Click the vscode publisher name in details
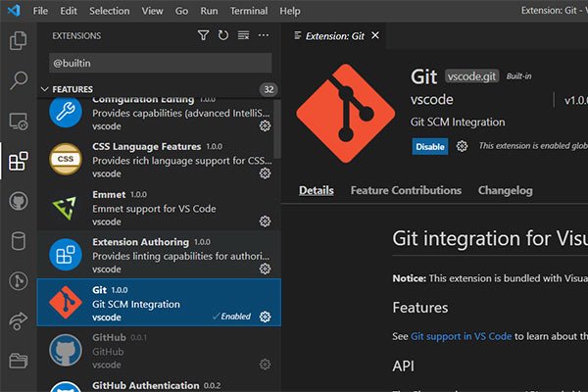The height and width of the screenshot is (392, 588). 431,99
